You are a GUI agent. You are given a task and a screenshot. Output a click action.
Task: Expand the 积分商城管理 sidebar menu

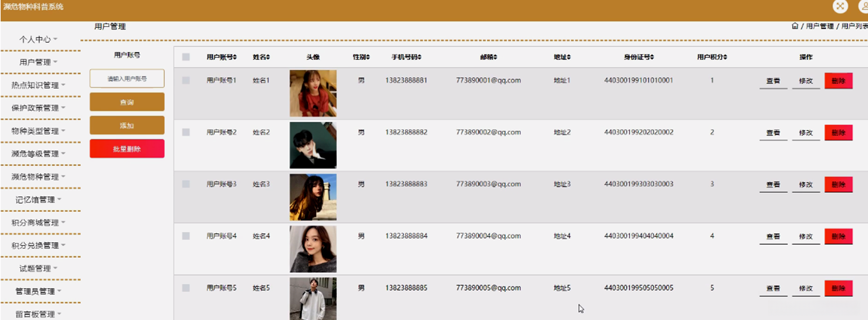40,223
